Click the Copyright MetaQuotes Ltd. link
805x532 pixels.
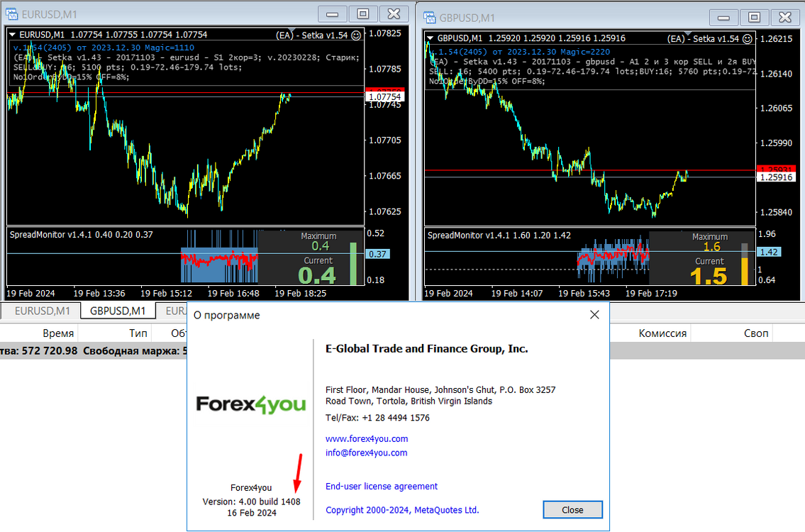coord(402,510)
